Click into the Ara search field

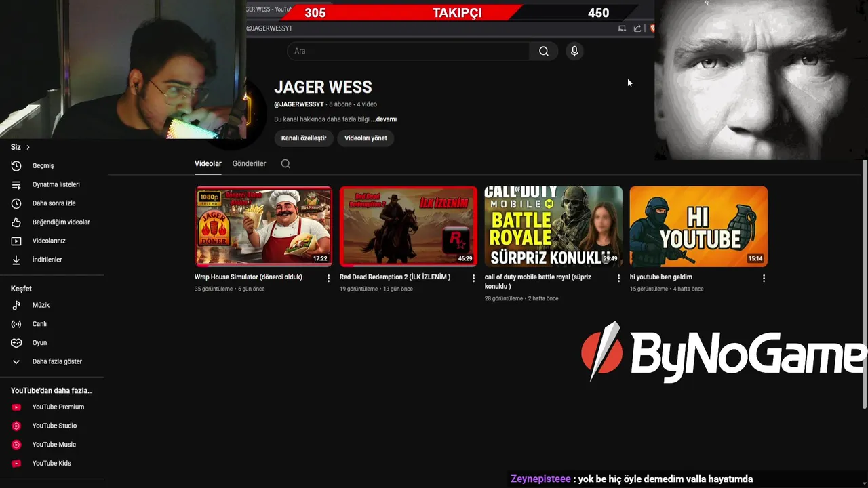[408, 51]
